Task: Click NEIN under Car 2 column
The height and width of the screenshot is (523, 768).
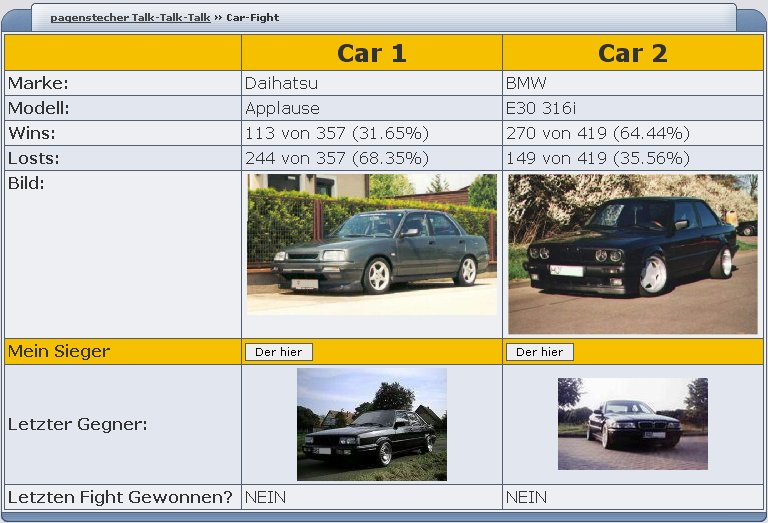Action: click(526, 498)
